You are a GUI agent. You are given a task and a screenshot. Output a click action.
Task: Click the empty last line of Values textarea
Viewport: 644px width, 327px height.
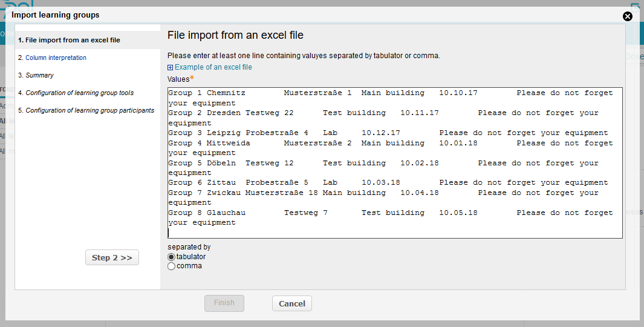click(363, 232)
